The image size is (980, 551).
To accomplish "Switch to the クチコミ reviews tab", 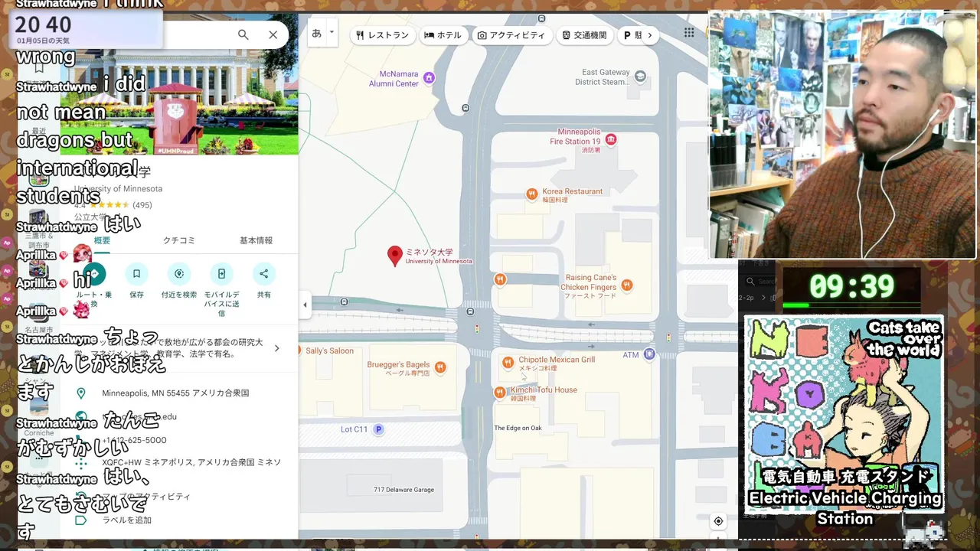I will (179, 240).
